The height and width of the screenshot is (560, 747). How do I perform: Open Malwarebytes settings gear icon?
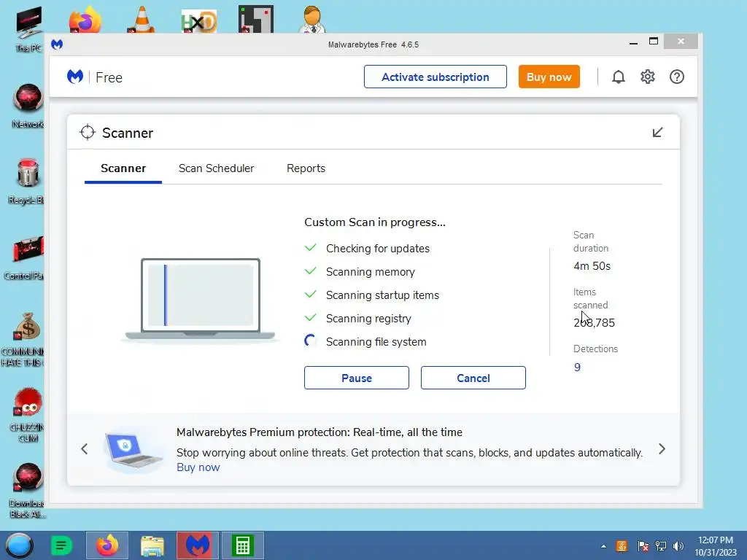[x=648, y=77]
